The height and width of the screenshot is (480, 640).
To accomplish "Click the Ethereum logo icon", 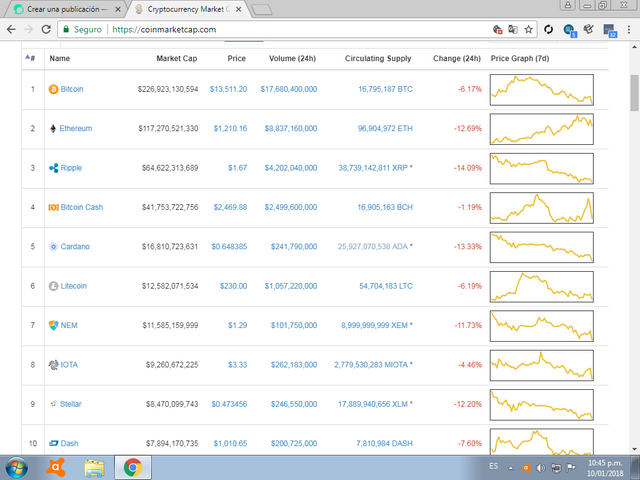I will point(53,129).
